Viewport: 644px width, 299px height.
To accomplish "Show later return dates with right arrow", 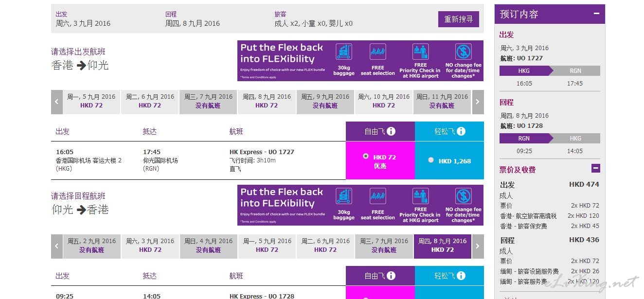I will pos(478,246).
